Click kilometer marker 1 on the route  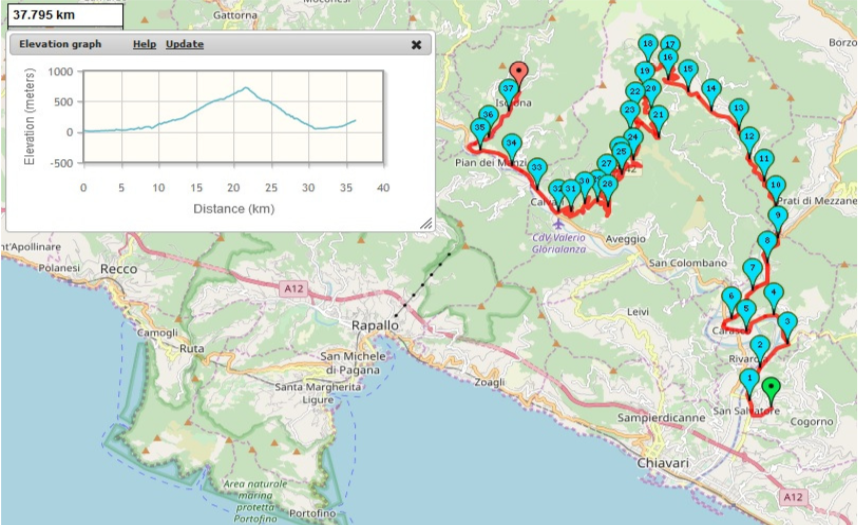[749, 378]
